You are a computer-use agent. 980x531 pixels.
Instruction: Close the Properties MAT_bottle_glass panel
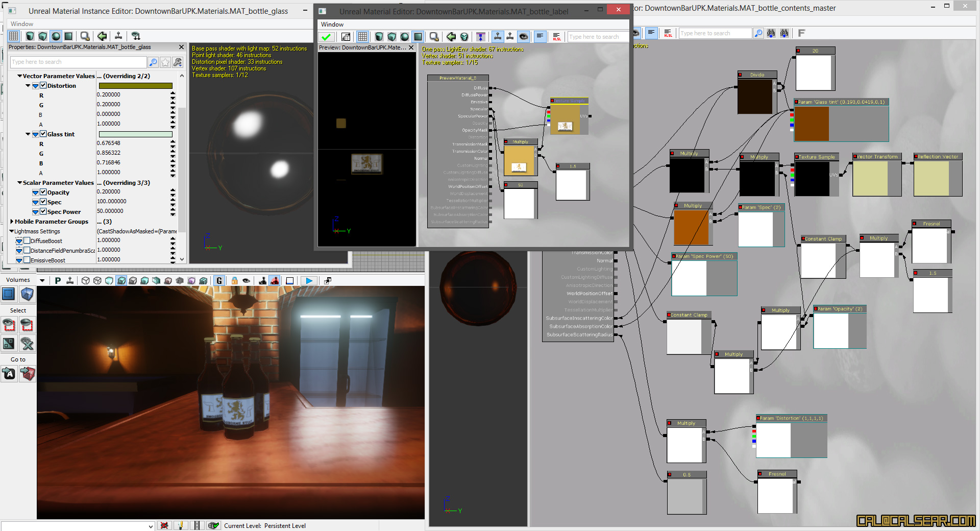[x=181, y=47]
